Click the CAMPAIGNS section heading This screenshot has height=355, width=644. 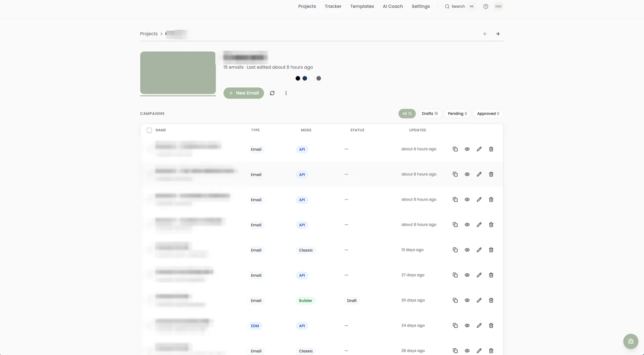tap(152, 114)
